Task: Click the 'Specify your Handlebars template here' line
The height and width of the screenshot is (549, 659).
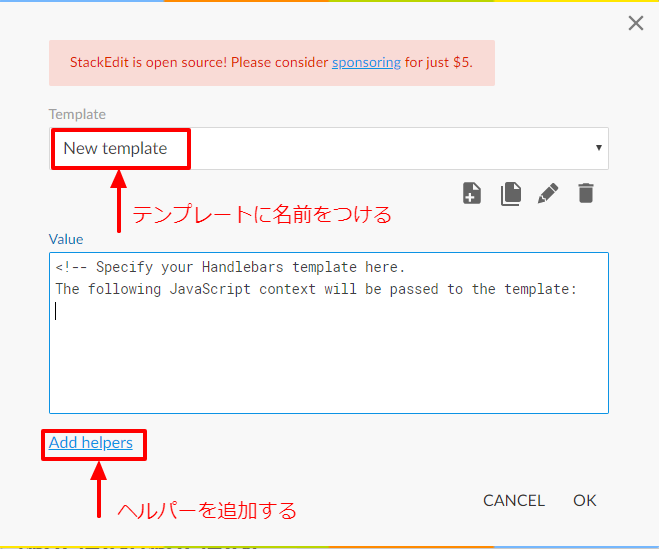Action: (x=230, y=267)
